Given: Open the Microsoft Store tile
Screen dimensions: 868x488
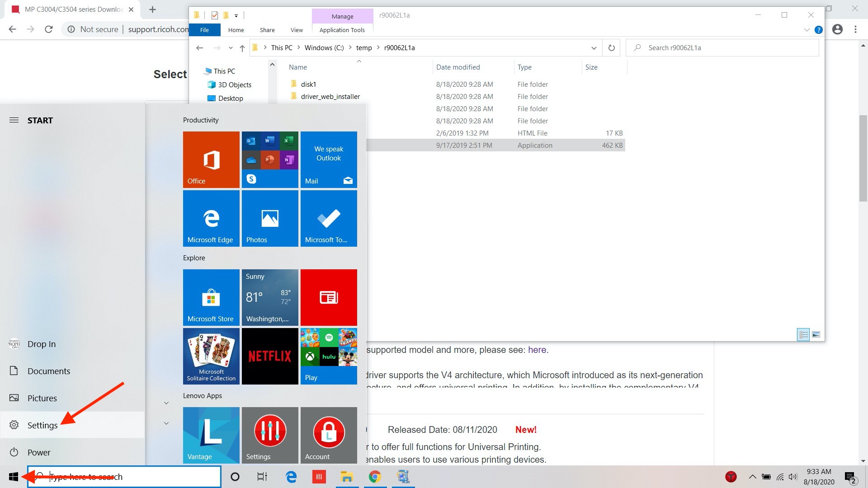Looking at the screenshot, I should click(211, 297).
